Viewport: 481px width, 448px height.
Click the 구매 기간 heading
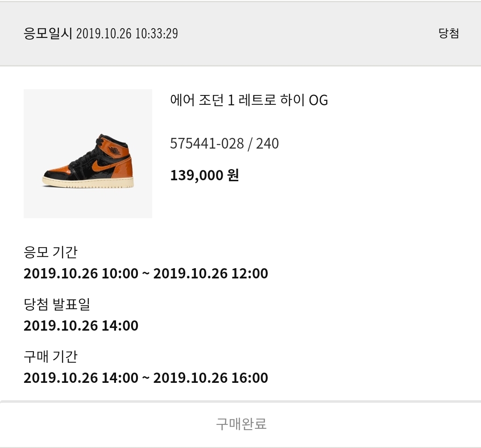(x=50, y=357)
